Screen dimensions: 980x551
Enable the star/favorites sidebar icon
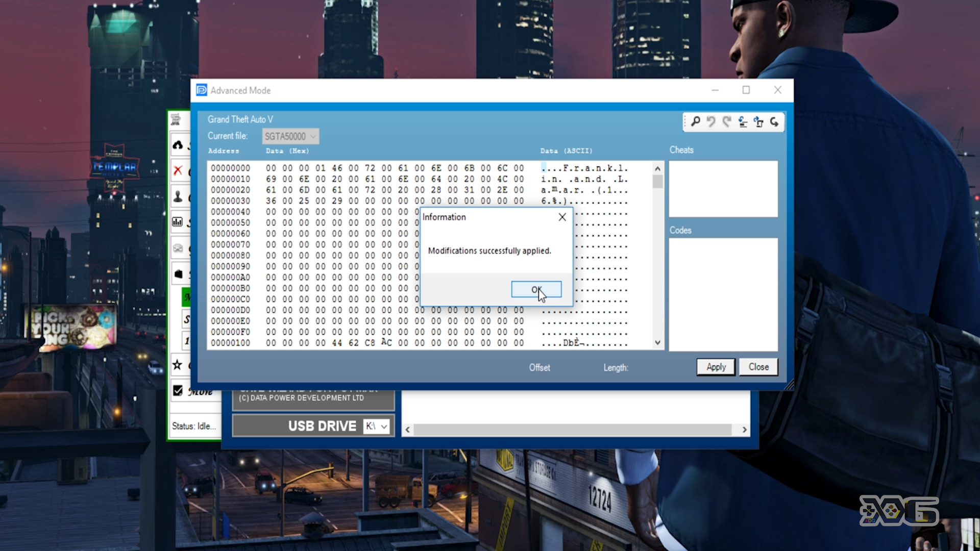177,364
